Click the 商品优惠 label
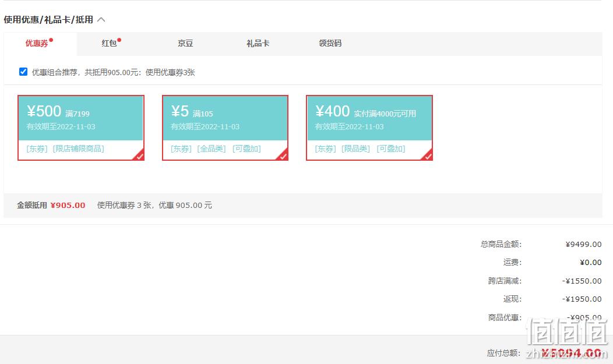The width and height of the screenshot is (613, 364). coord(505,317)
